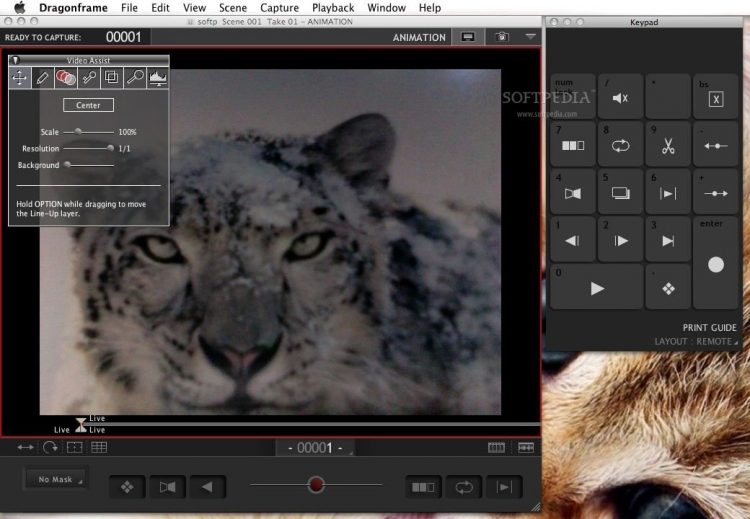Click the rotate view icon below viewer
Image resolution: width=750 pixels, height=519 pixels.
[x=50, y=447]
